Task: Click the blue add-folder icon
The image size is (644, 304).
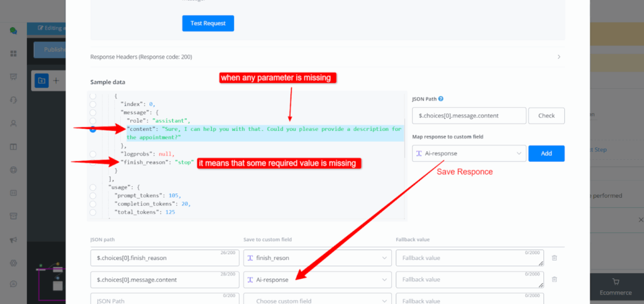Action: click(41, 81)
